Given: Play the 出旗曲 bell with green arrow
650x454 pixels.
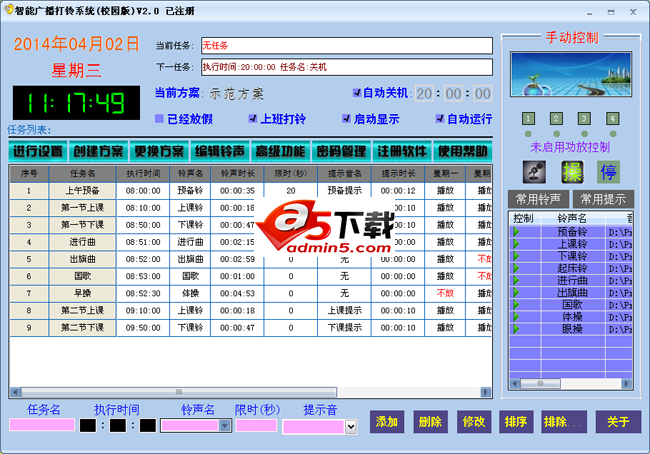Looking at the screenshot, I should [517, 292].
